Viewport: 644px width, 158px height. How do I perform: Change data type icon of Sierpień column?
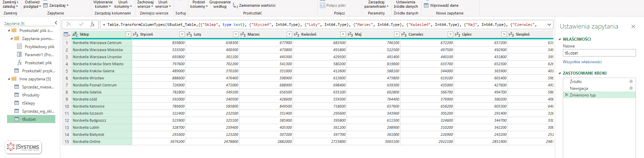coord(511,34)
